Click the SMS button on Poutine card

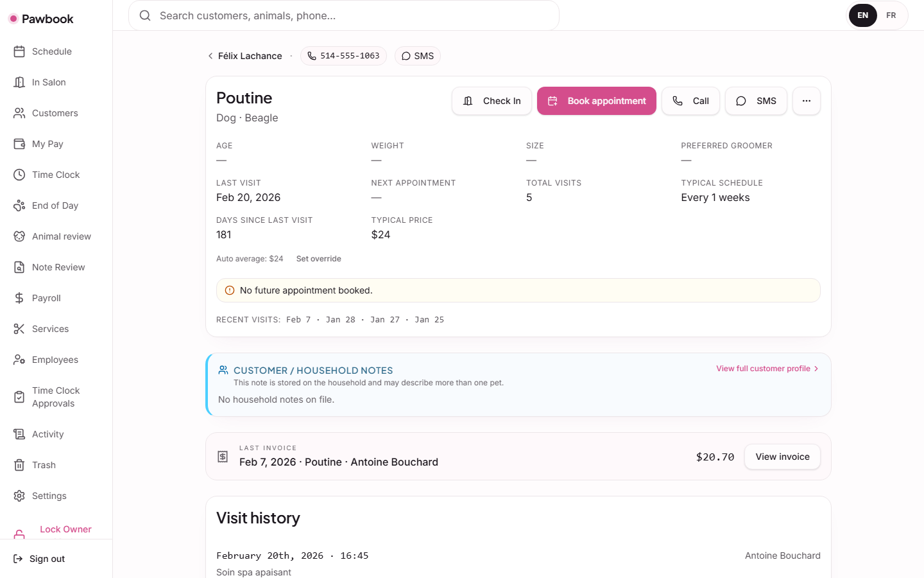(x=756, y=101)
